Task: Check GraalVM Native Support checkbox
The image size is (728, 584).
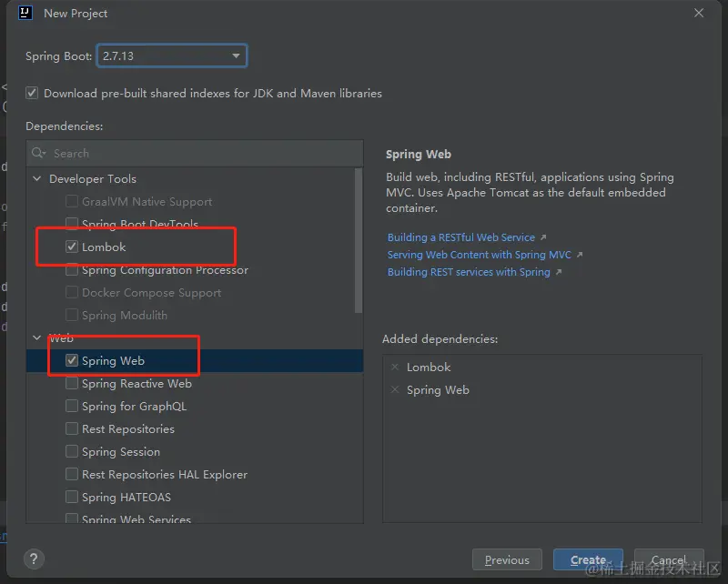Action: (72, 201)
